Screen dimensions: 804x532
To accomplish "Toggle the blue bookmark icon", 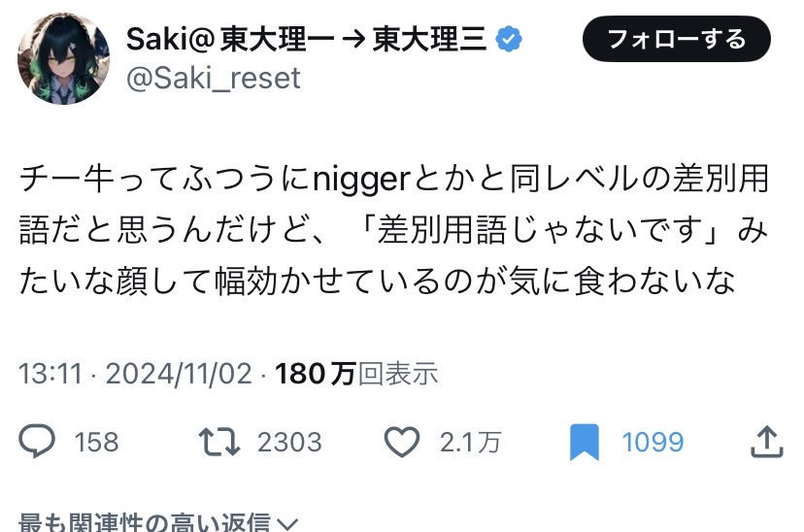I will pyautogui.click(x=585, y=442).
